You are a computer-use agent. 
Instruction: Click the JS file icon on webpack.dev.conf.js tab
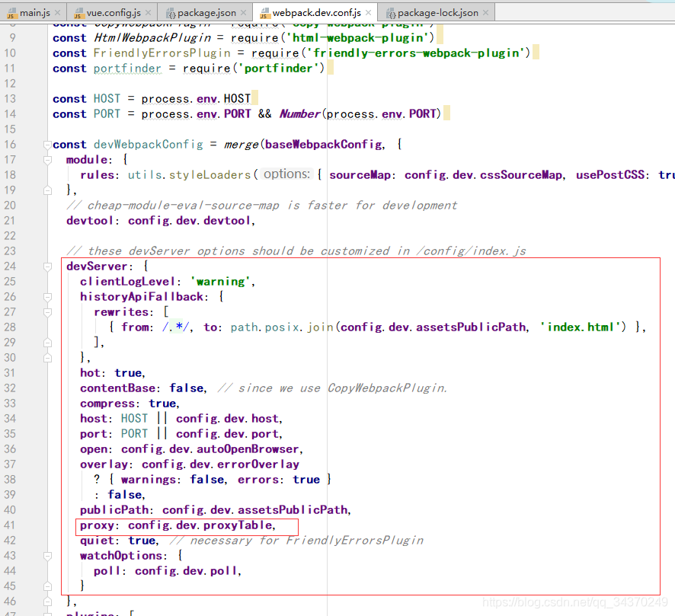pyautogui.click(x=264, y=14)
